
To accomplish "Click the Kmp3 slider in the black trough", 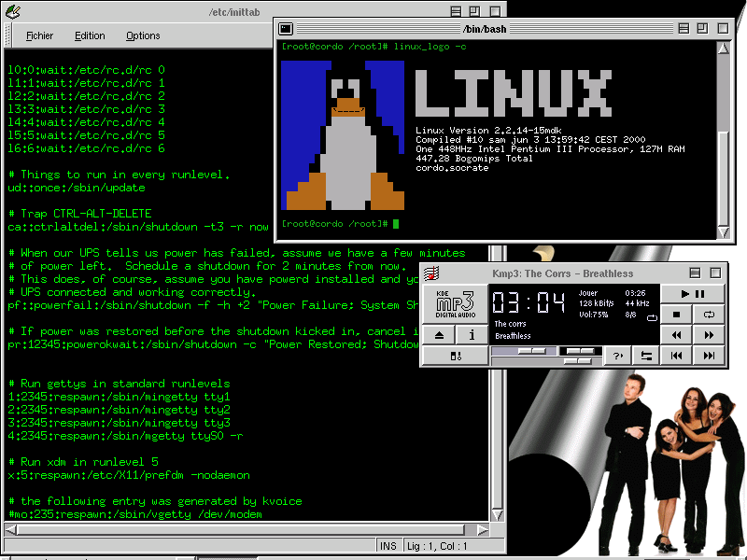I will tap(580, 351).
